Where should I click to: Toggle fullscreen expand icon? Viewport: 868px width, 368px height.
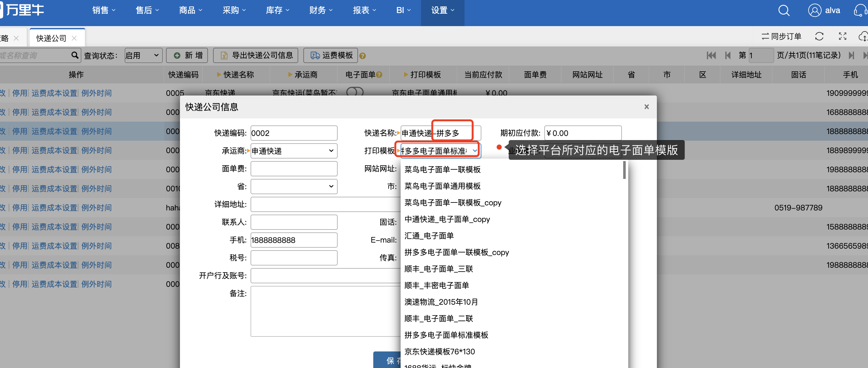tap(842, 36)
